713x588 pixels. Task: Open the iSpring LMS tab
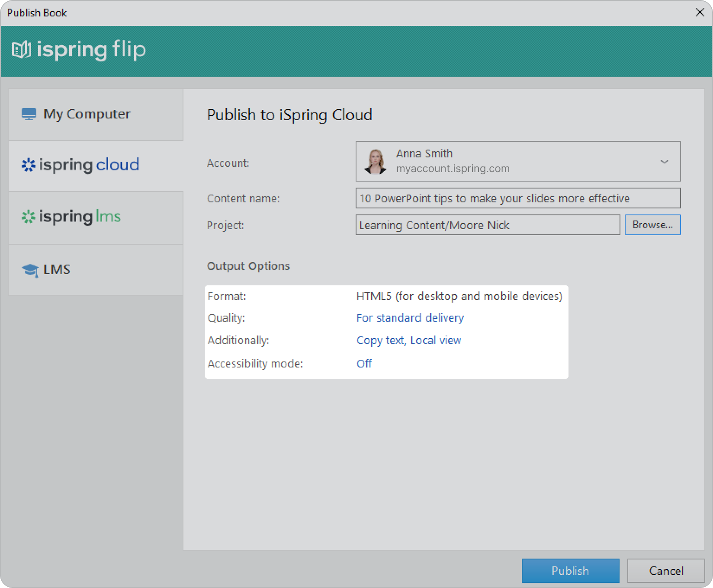tap(96, 217)
